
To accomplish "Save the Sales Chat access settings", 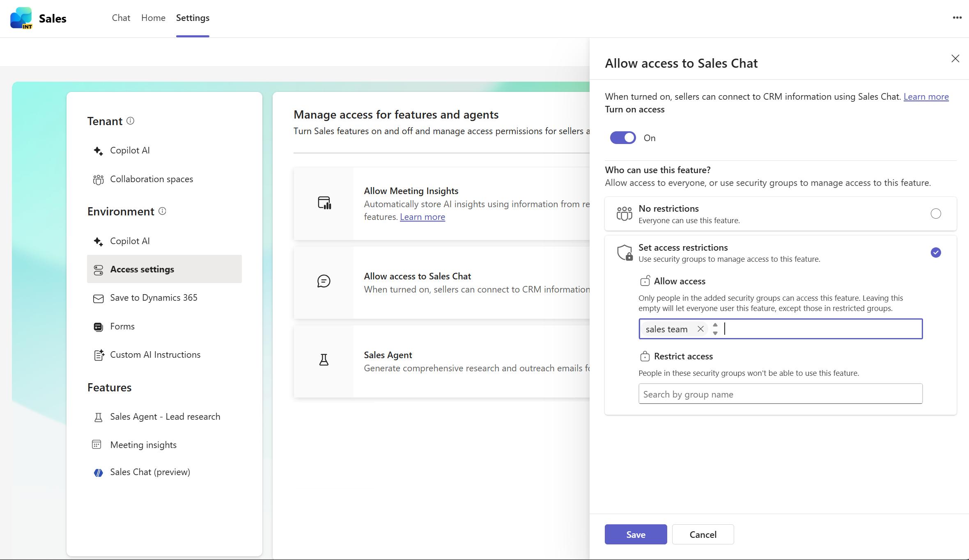I will 636,534.
